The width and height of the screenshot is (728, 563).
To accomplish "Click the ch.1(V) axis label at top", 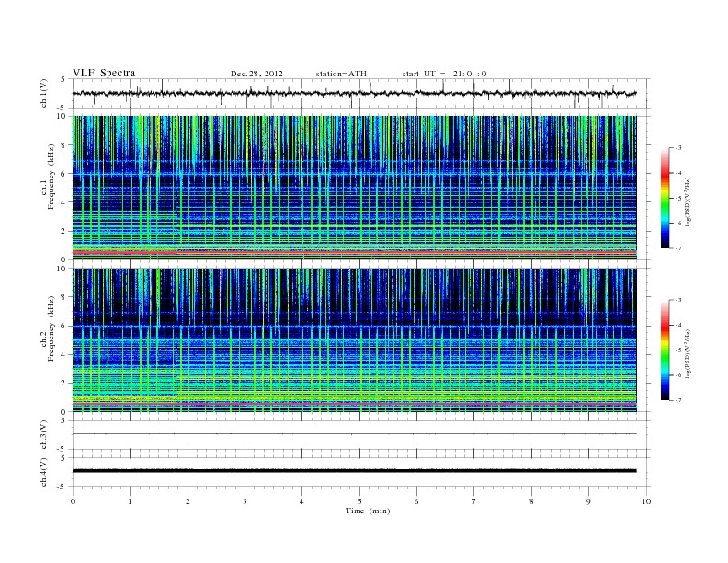I will click(x=43, y=93).
